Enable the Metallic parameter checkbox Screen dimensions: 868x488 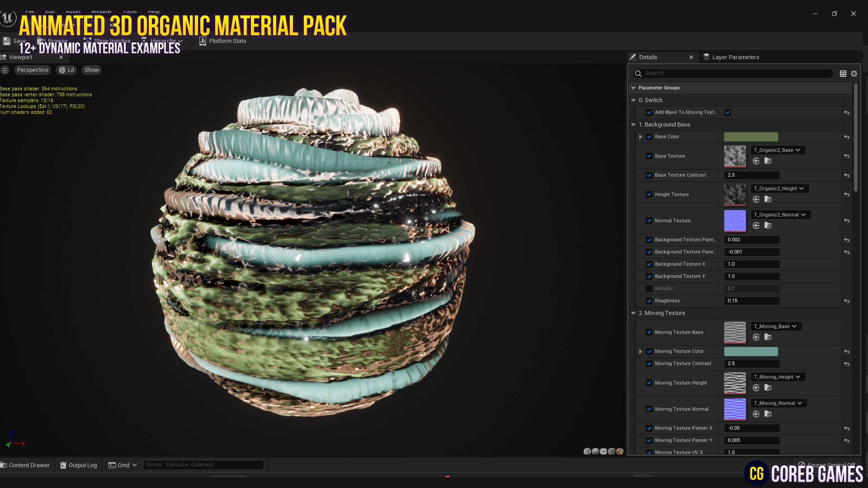pyautogui.click(x=649, y=288)
